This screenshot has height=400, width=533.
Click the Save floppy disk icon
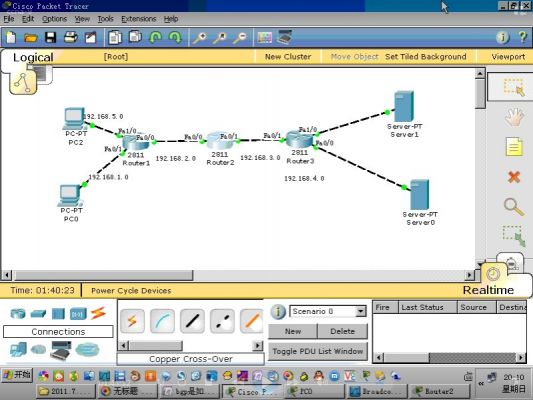[x=51, y=37]
